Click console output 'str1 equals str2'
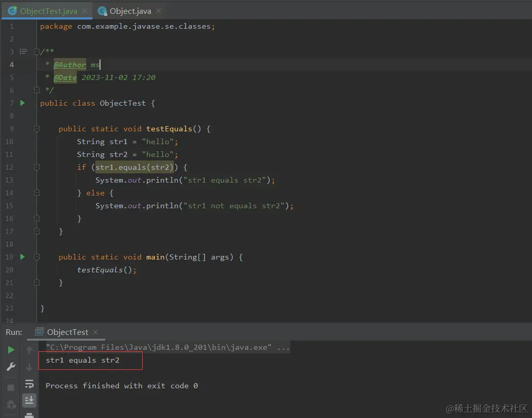Image resolution: width=532 pixels, height=418 pixels. (83, 361)
